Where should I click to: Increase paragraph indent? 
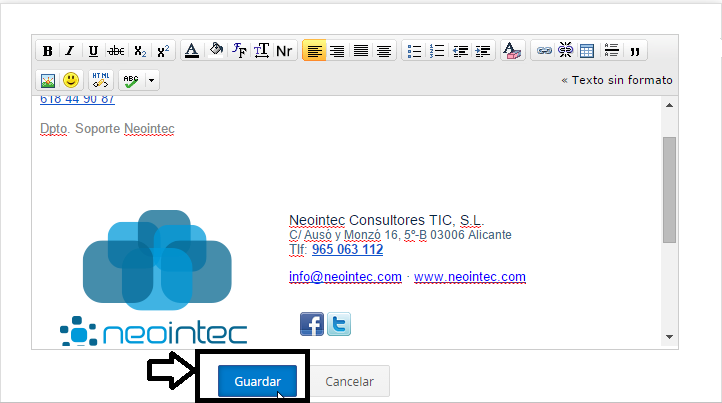[x=483, y=51]
